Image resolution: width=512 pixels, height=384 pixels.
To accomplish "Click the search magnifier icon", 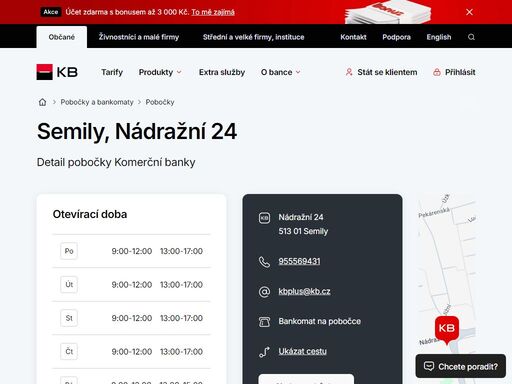I will point(471,37).
